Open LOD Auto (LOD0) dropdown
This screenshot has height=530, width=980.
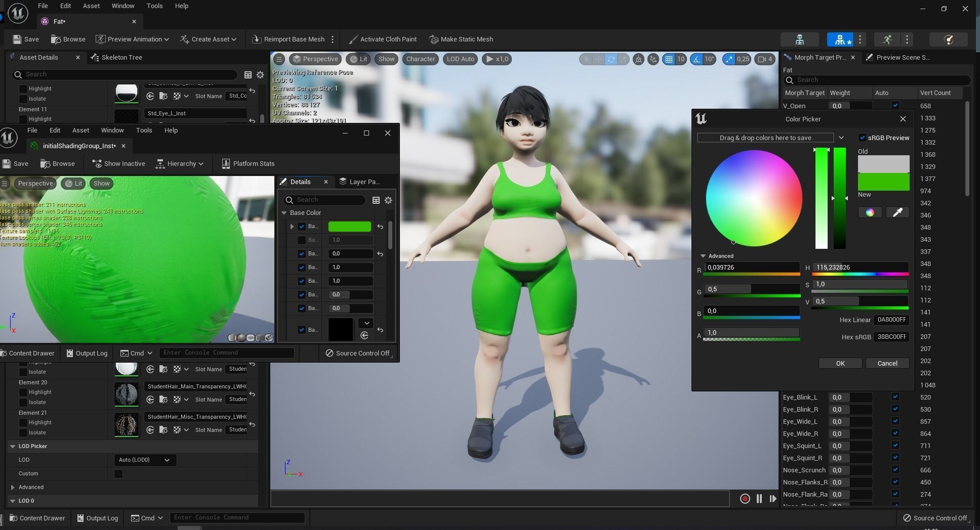(144, 460)
